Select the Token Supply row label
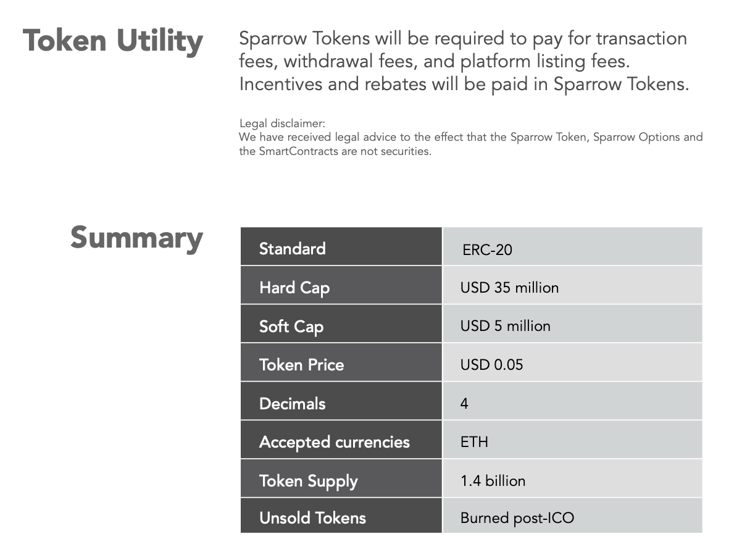 [x=341, y=479]
